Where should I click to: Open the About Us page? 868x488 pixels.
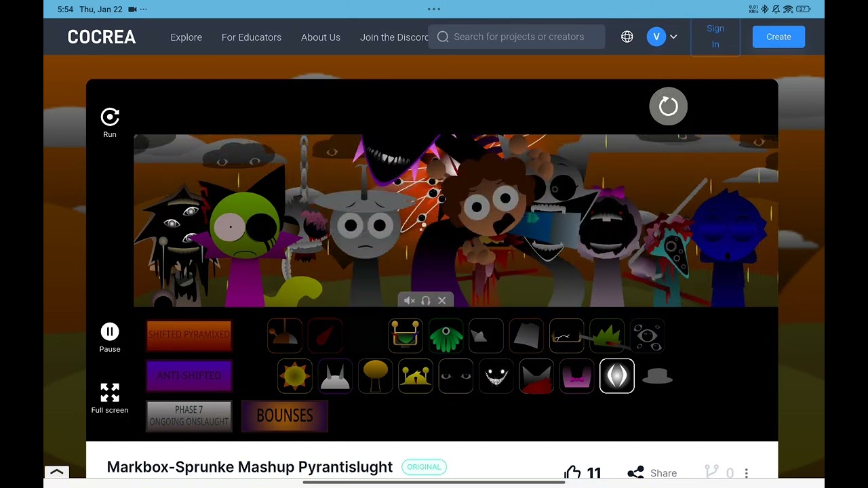click(x=321, y=37)
